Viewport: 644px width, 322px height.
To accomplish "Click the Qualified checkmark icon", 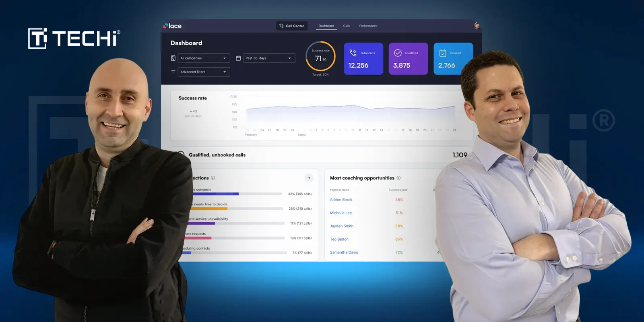I will click(398, 53).
